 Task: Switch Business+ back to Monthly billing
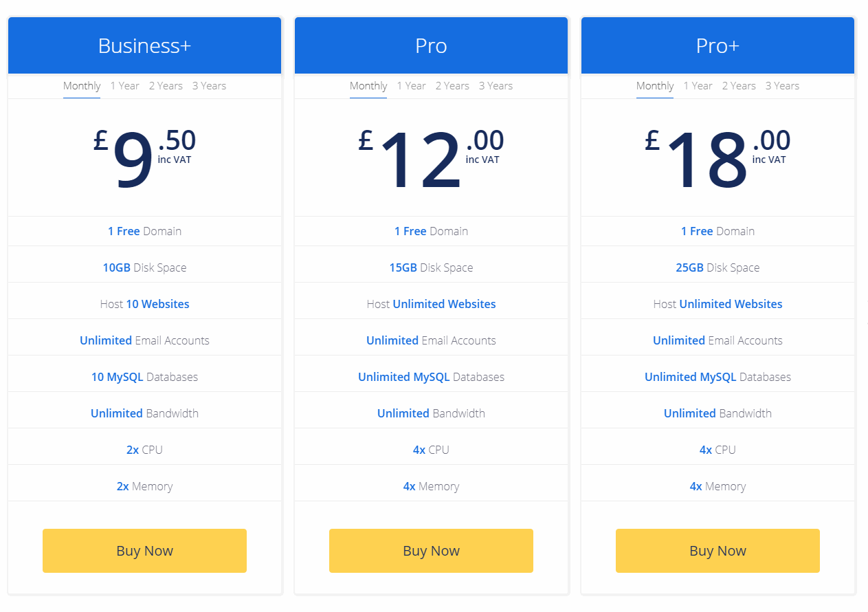coord(82,85)
